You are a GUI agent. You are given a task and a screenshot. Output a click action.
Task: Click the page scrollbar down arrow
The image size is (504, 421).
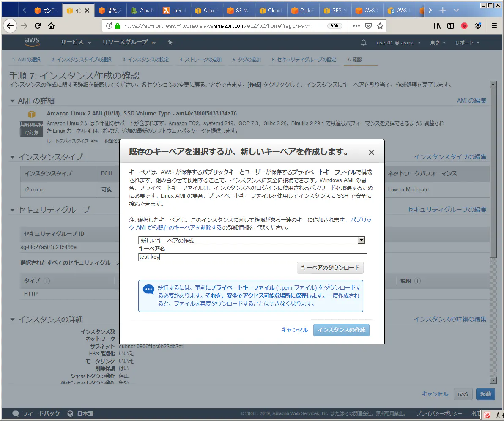(493, 380)
